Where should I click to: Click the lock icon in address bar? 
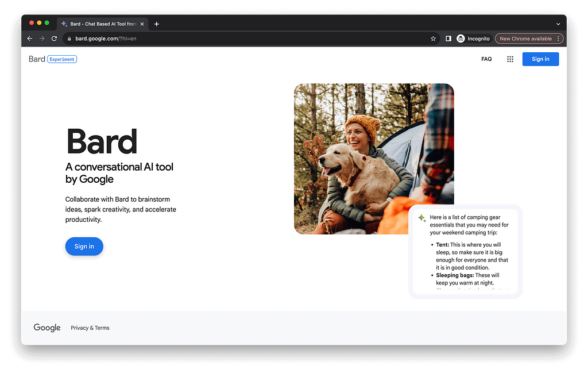[69, 39]
